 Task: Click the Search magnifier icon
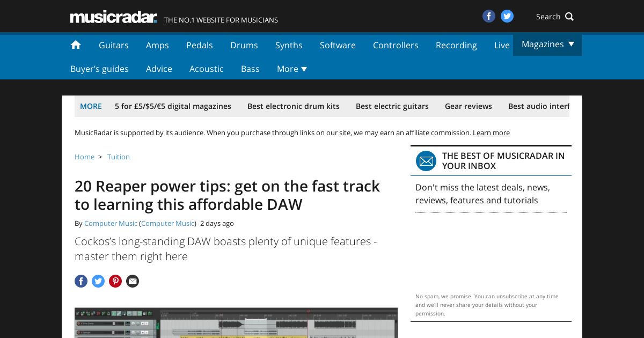(x=569, y=17)
